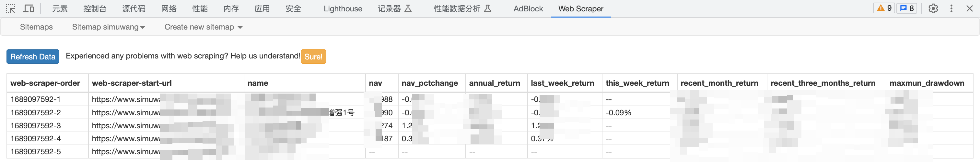
Task: Open the Sitemaps link
Action: click(36, 27)
